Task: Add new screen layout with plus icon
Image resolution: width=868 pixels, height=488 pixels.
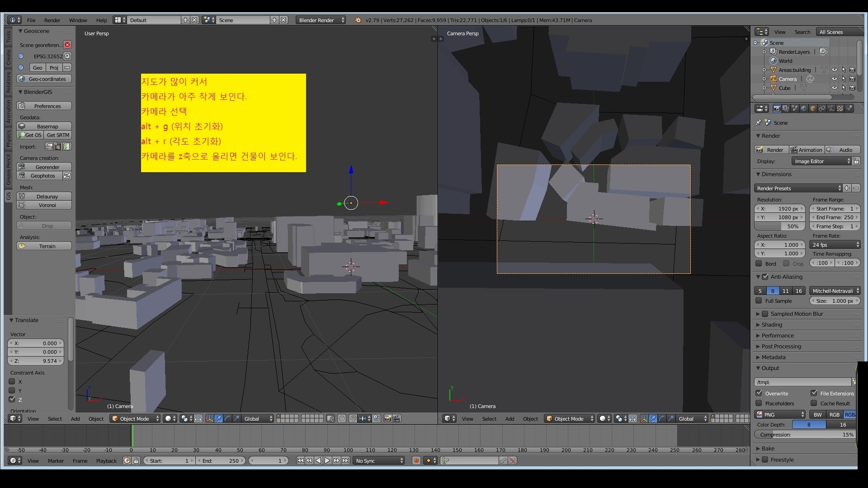Action: coord(185,20)
